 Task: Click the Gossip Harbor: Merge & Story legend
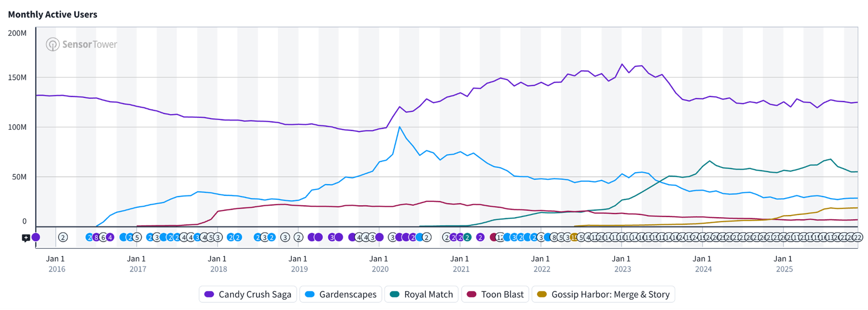coord(603,294)
